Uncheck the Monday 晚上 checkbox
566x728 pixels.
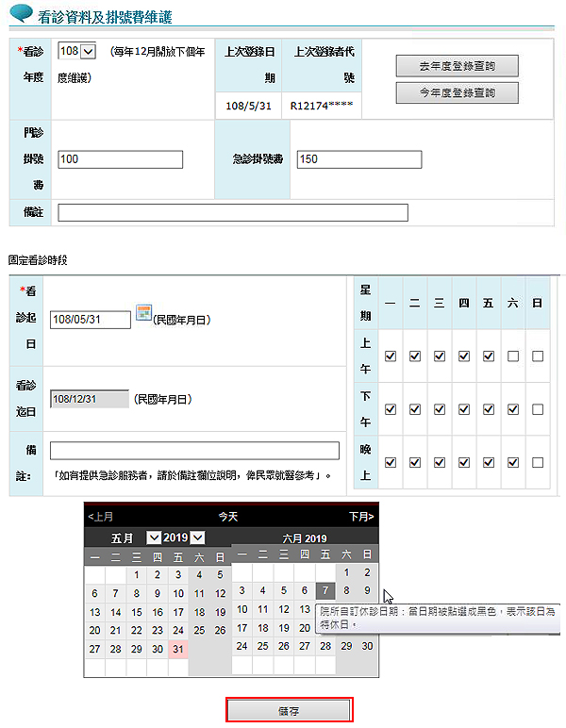[x=391, y=462]
